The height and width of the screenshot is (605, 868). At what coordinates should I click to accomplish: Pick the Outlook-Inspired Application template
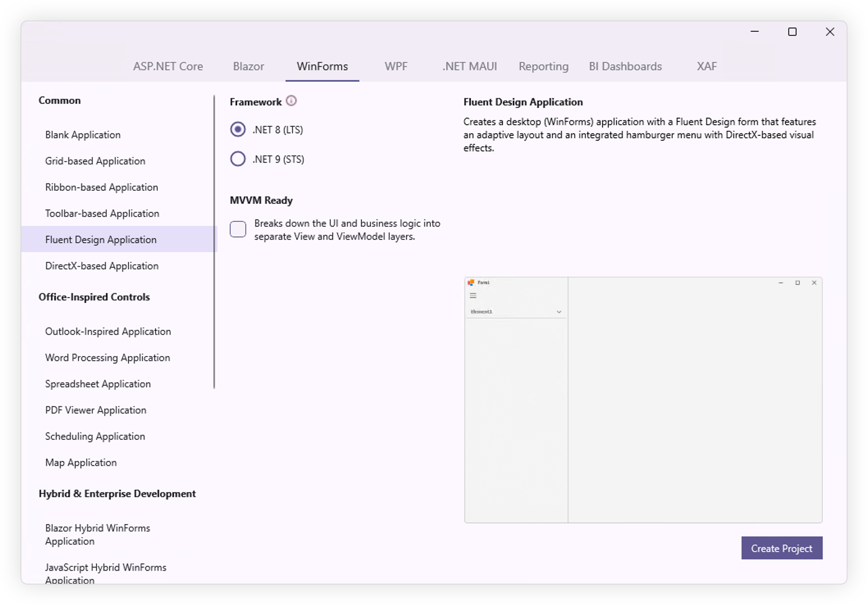pyautogui.click(x=108, y=332)
